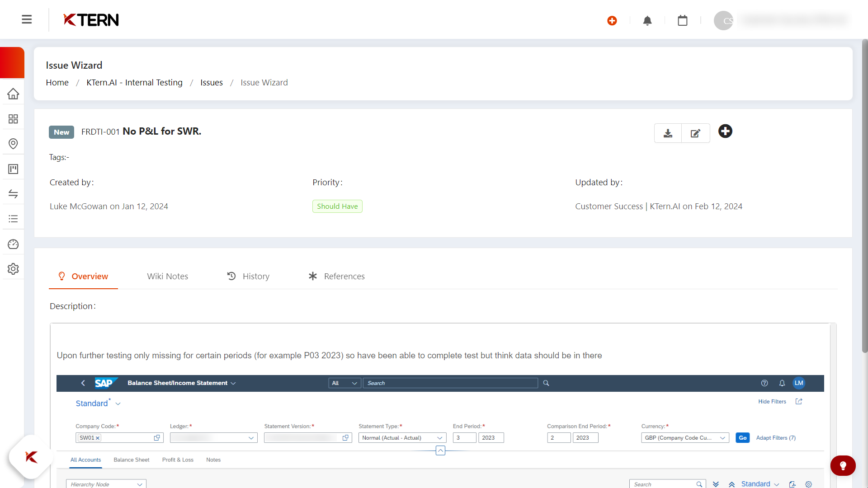Image resolution: width=868 pixels, height=488 pixels.
Task: Open the CS user avatar
Action: (723, 20)
